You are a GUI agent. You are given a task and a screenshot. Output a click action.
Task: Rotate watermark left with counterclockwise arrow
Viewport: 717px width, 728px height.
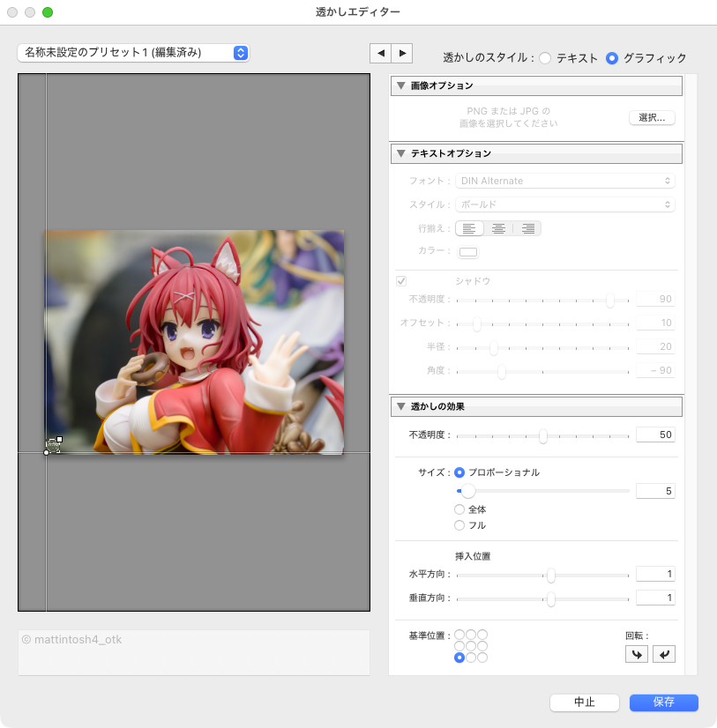(637, 654)
